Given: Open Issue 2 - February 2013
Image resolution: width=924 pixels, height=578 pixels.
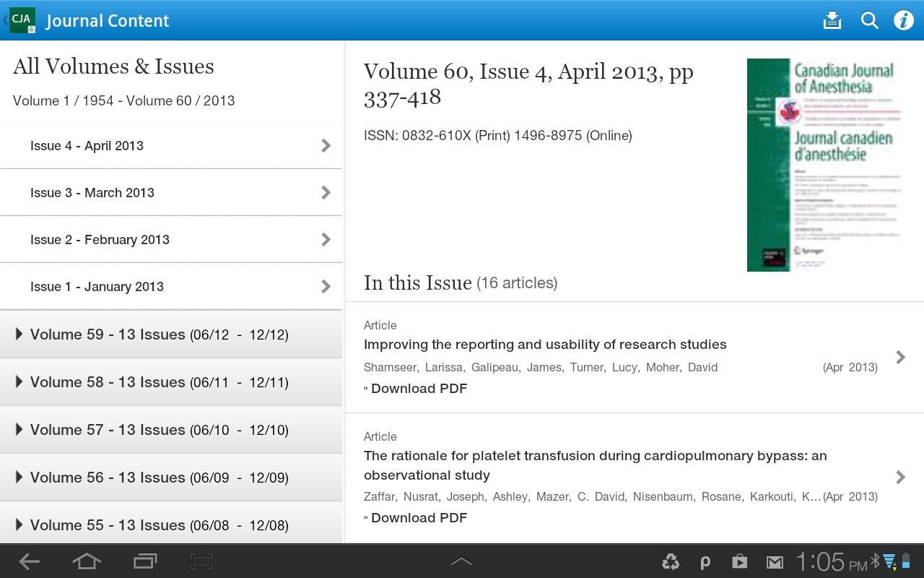Looking at the screenshot, I should click(171, 239).
